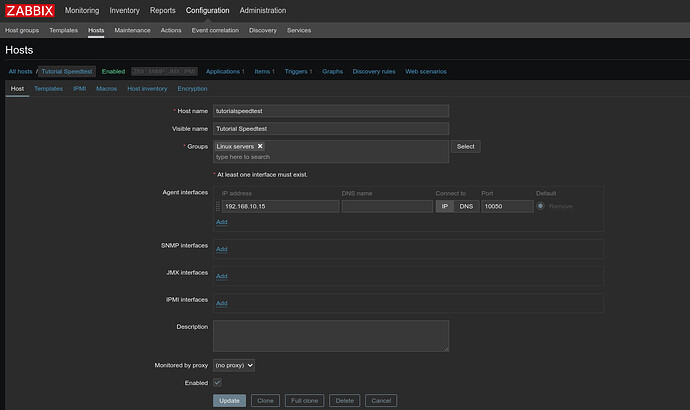Set Connect to DNS

(x=466, y=206)
